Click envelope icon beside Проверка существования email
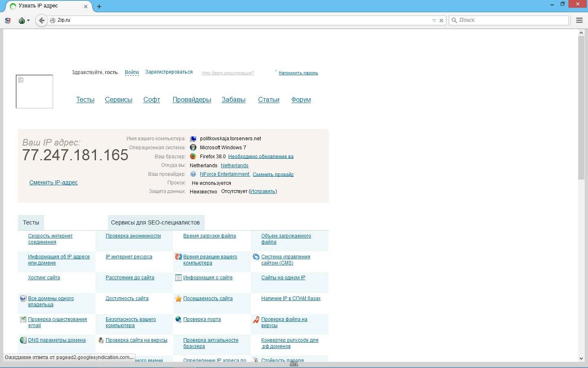Viewport: 588px width, 368px height. tap(23, 319)
